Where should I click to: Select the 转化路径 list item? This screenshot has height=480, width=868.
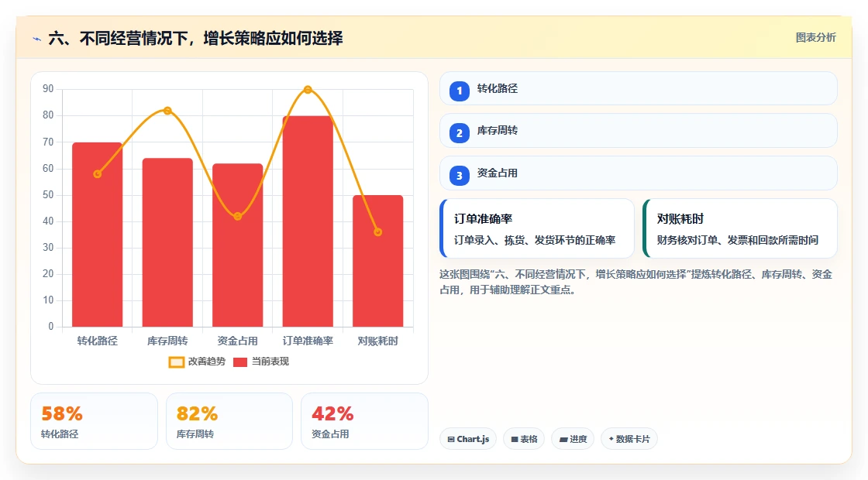tap(639, 88)
